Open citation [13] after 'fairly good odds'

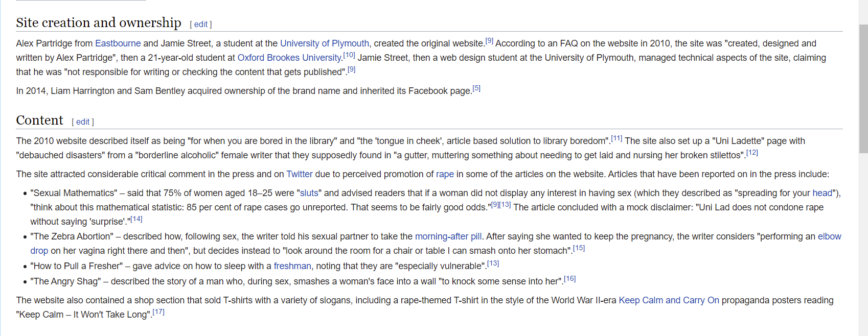[x=505, y=205]
